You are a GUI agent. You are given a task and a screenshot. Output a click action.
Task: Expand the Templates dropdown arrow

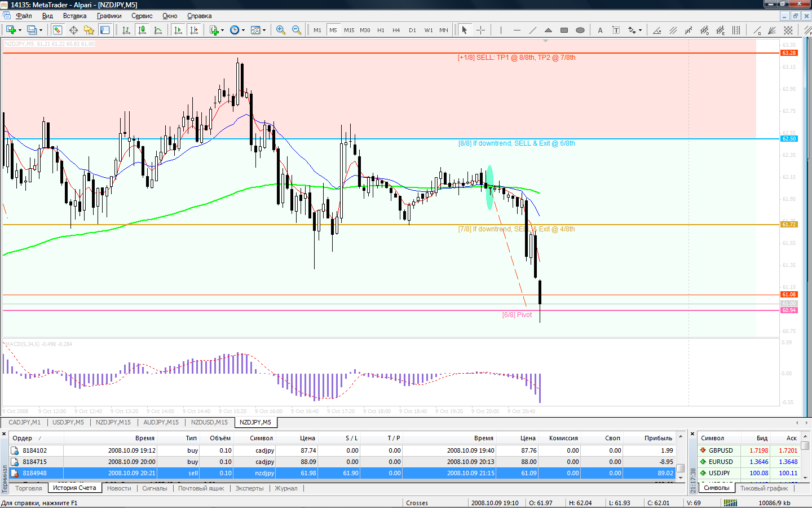(264, 30)
